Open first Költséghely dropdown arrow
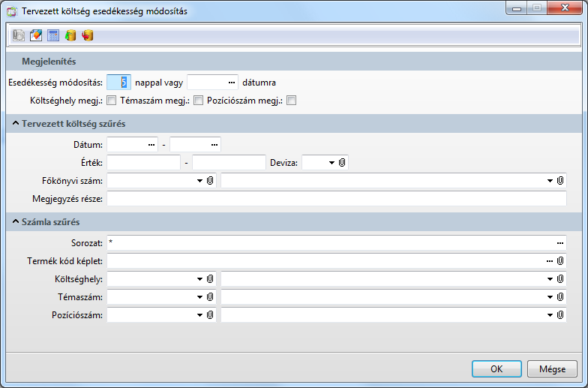 [199, 279]
